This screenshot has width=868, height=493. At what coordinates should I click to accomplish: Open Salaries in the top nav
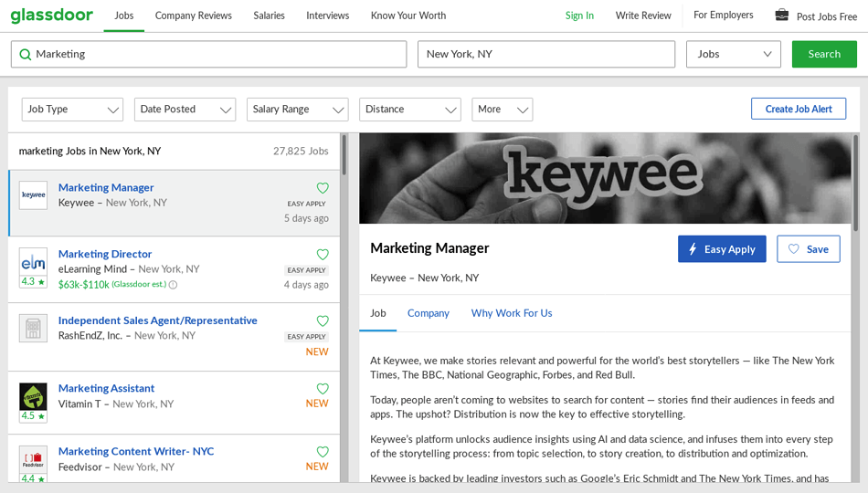tap(269, 16)
